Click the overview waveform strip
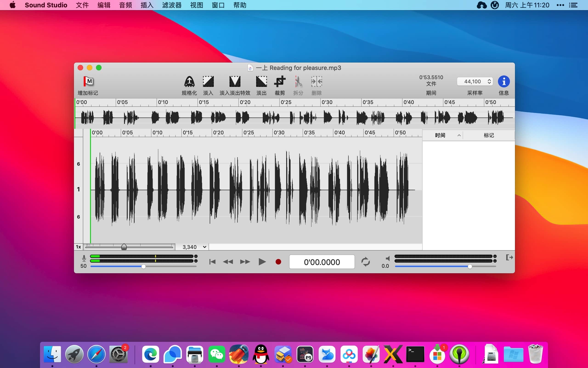This screenshot has width=588, height=368. (x=294, y=118)
